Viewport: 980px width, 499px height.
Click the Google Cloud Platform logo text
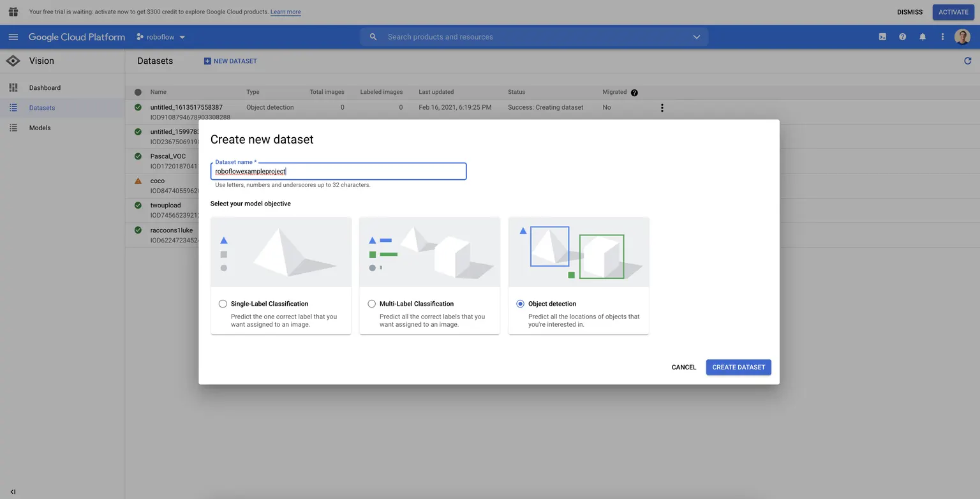pyautogui.click(x=77, y=37)
